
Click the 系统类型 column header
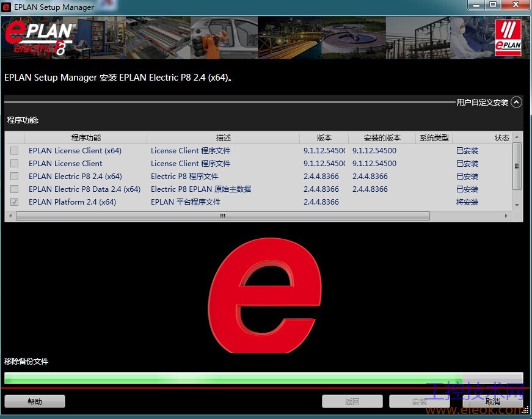[434, 138]
